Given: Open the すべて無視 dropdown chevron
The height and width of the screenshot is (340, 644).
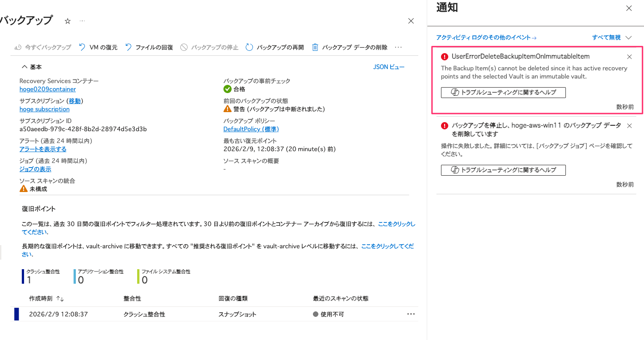Looking at the screenshot, I should pyautogui.click(x=629, y=37).
